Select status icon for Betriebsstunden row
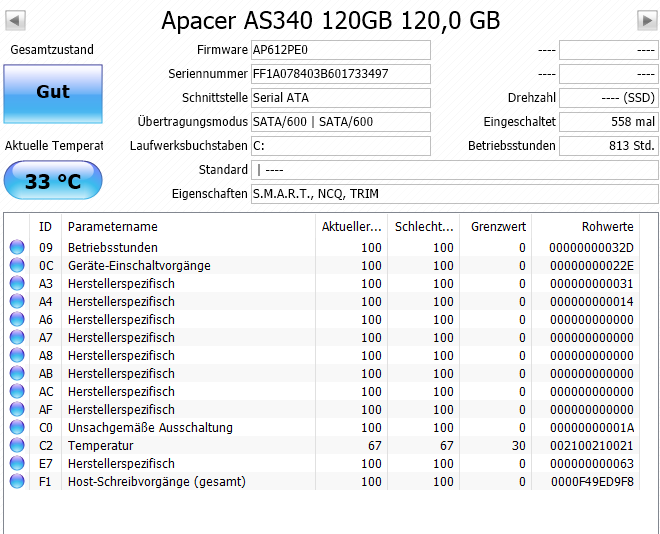Screen dimensions: 660x534 coord(17,247)
